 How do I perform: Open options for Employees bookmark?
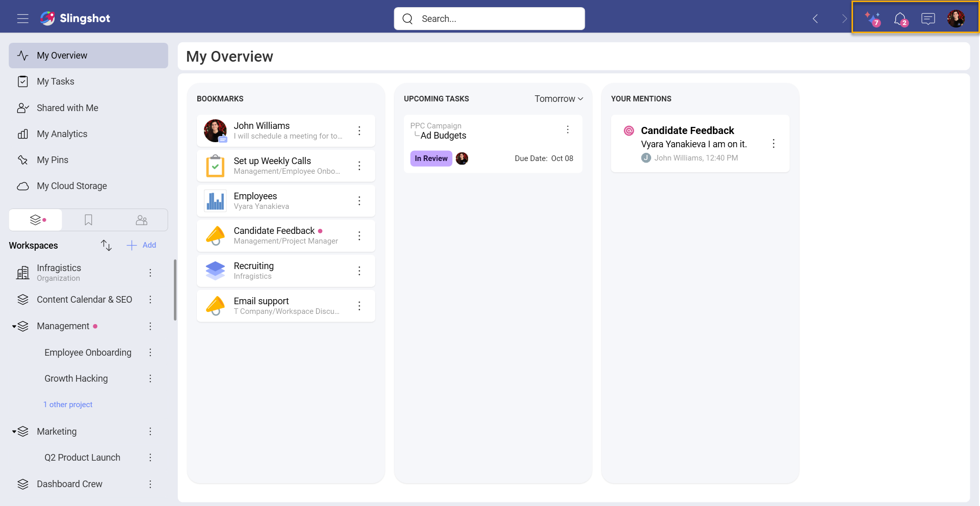(359, 201)
